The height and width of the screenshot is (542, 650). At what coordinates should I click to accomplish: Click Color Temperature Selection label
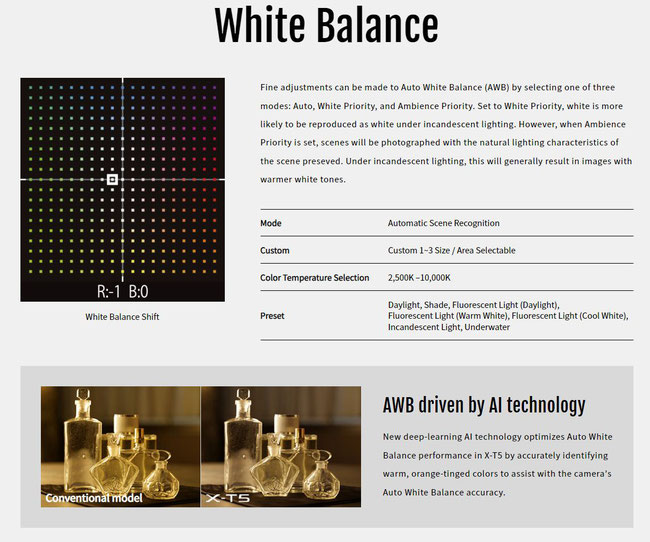click(x=315, y=278)
